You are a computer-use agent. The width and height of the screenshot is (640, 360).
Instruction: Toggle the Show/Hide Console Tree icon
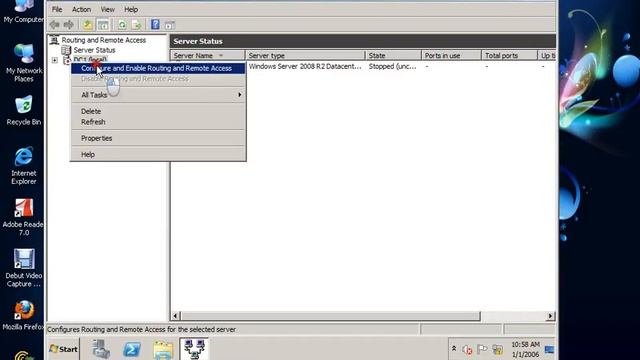(x=103, y=25)
